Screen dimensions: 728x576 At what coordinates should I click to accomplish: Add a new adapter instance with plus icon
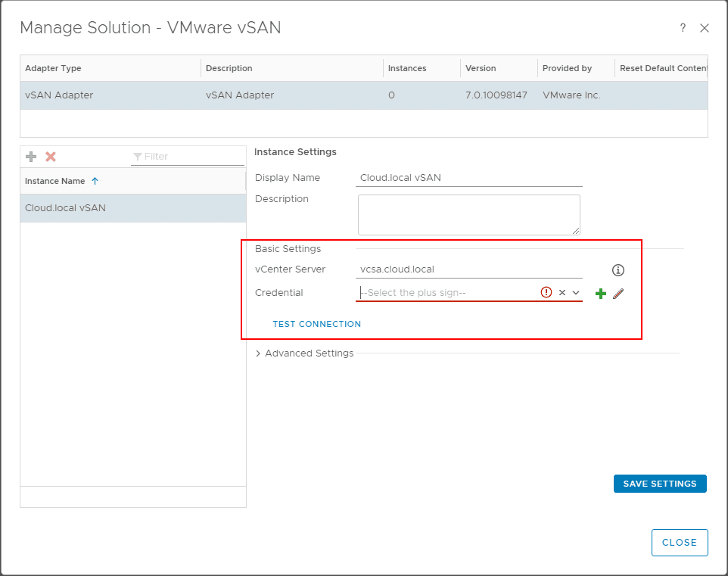(x=31, y=157)
